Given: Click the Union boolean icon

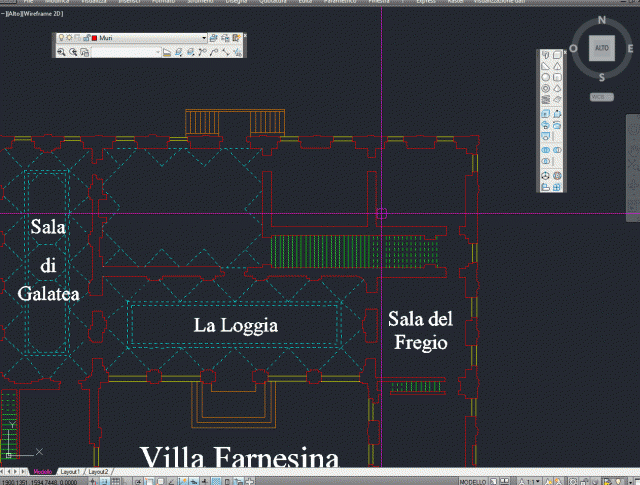Looking at the screenshot, I should point(546,150).
